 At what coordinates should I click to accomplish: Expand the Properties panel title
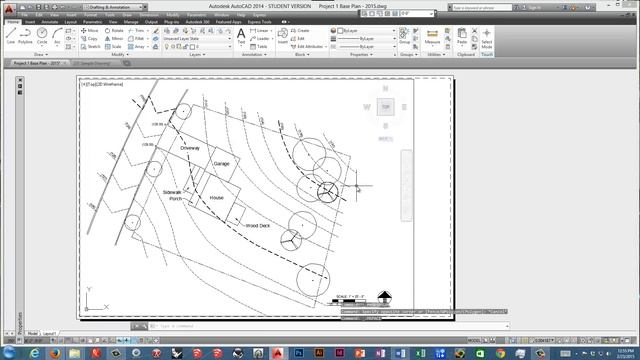pos(361,54)
